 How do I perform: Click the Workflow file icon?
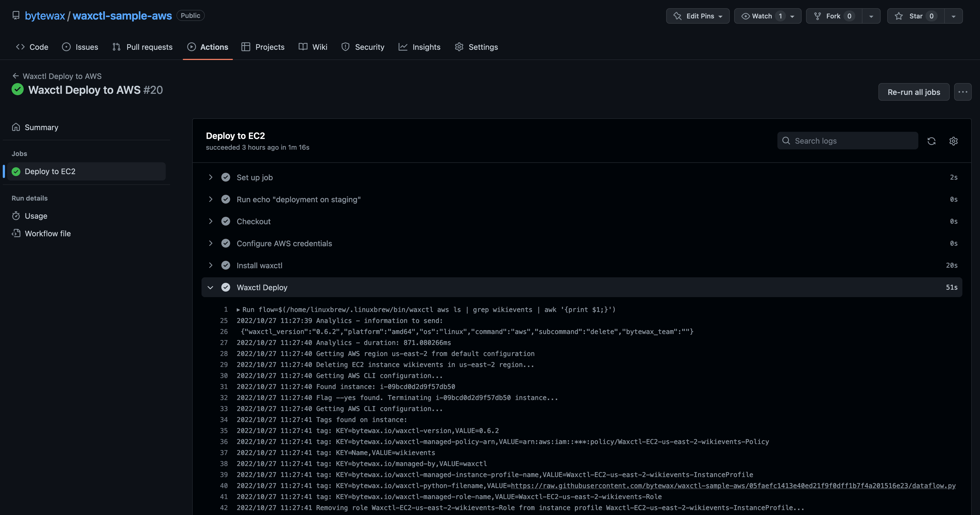[16, 233]
